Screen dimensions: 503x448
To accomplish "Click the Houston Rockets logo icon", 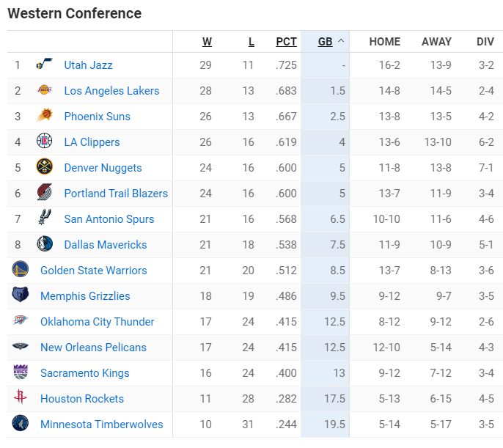I will coord(20,398).
